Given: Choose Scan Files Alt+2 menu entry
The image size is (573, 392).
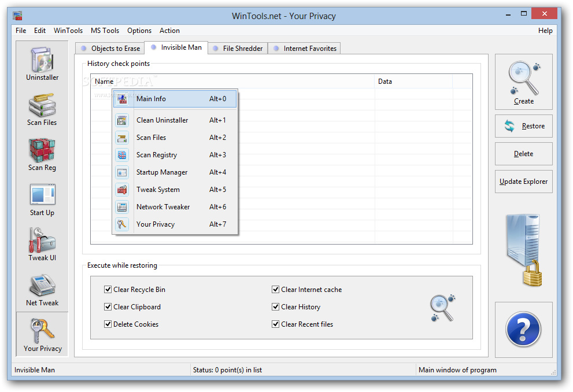Looking at the screenshot, I should [175, 138].
